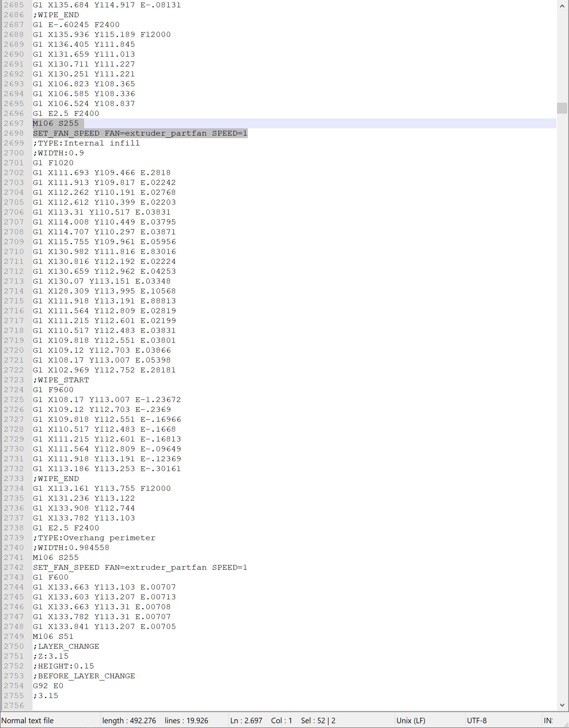
Task: Click ';WIDTH:0.984558' on line 2740
Action: click(x=71, y=547)
